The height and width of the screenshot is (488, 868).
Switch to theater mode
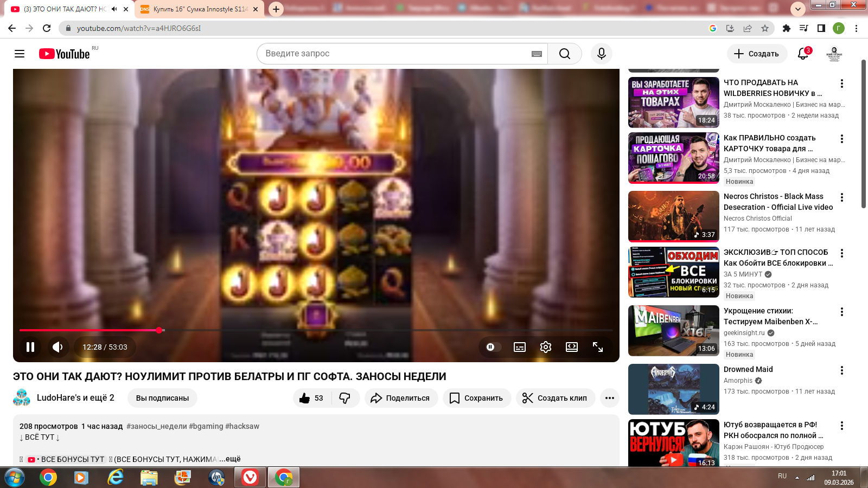572,347
